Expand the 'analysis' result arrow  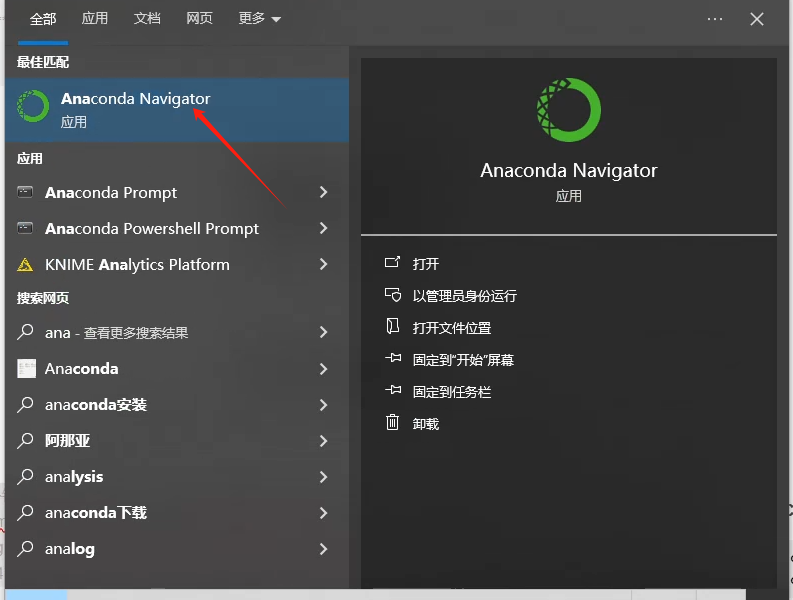324,477
